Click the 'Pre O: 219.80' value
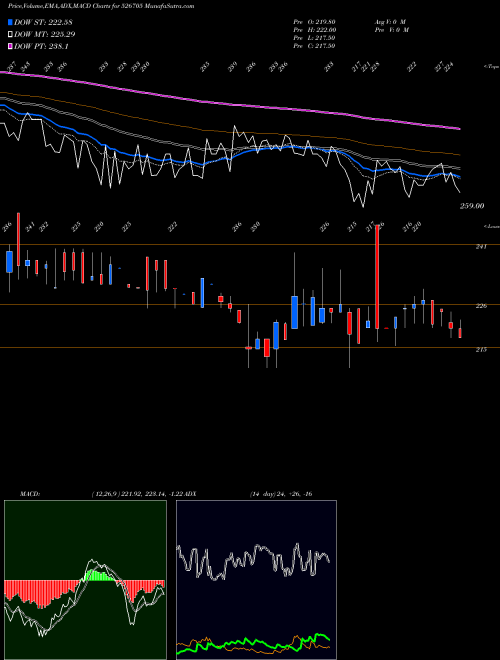 tap(314, 21)
